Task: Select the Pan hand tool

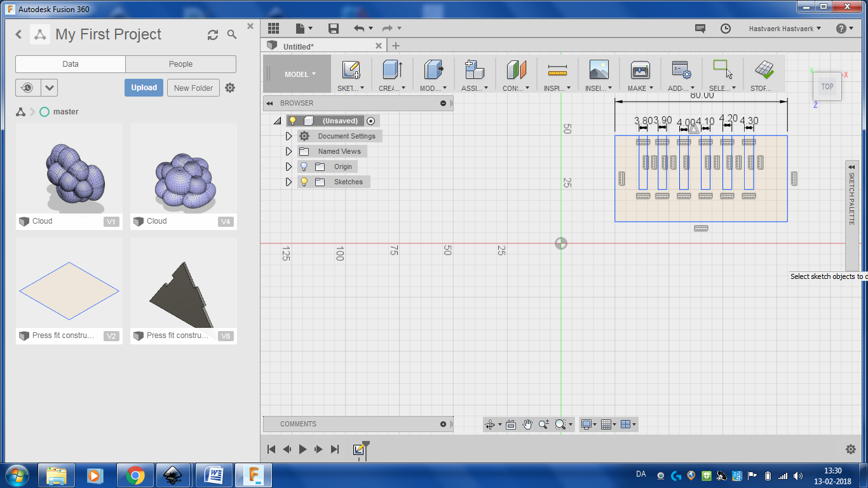Action: pos(527,424)
